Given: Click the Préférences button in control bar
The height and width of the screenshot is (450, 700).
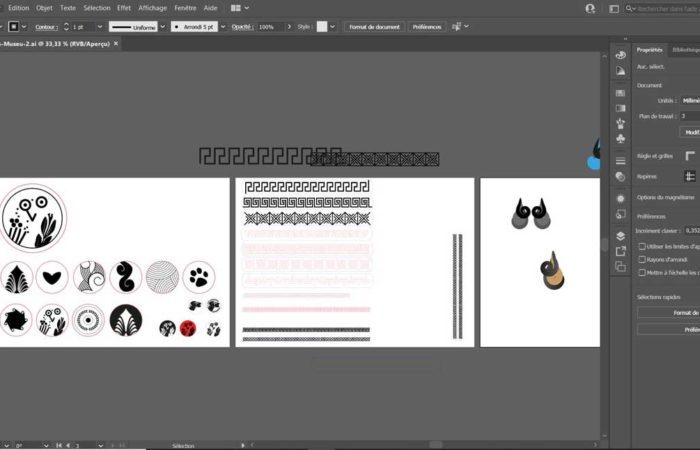Looking at the screenshot, I should (x=427, y=27).
